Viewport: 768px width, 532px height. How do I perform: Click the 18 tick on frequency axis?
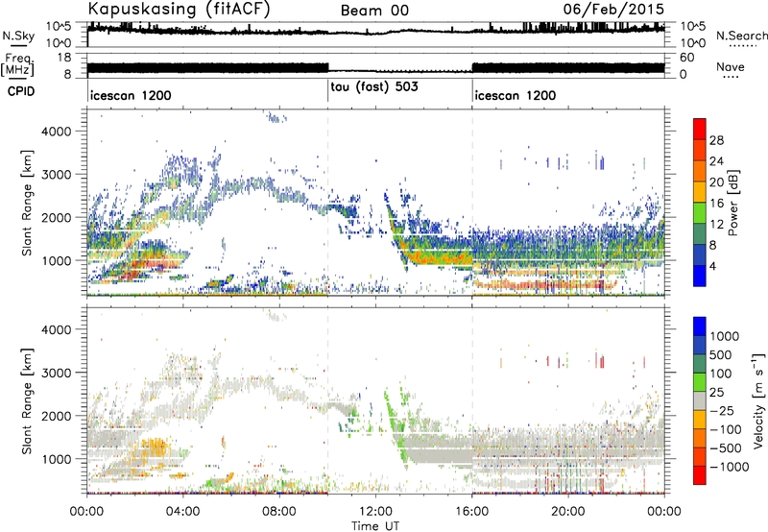(x=64, y=58)
